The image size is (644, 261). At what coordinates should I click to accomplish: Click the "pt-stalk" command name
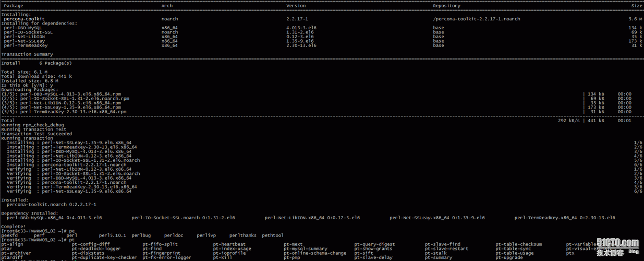click(436, 253)
